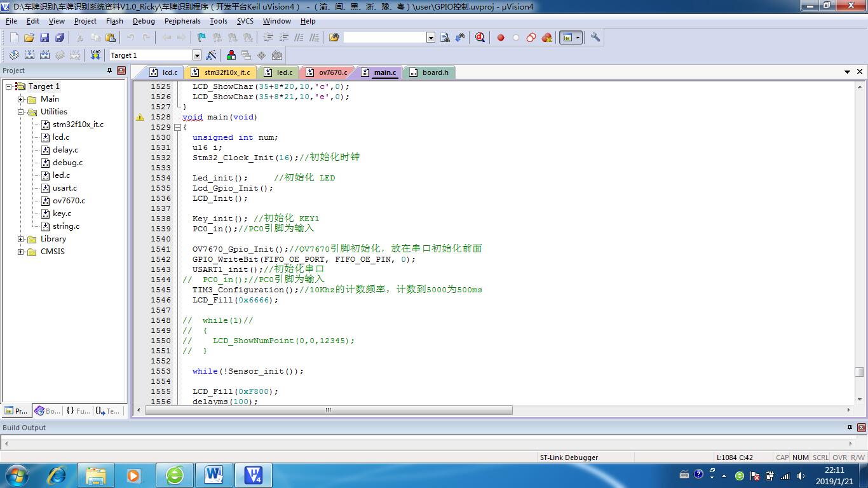This screenshot has height=488, width=868.
Task: Click into the find text input field
Action: point(384,38)
